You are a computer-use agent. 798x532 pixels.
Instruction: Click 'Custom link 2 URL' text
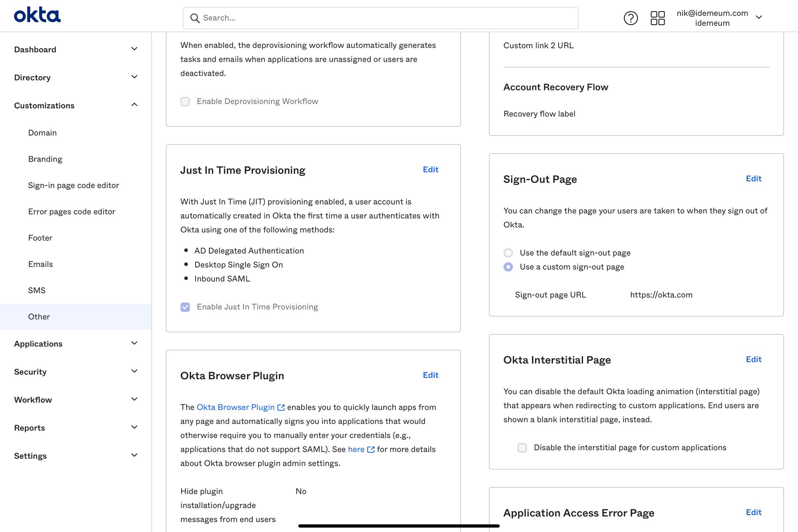click(x=538, y=45)
